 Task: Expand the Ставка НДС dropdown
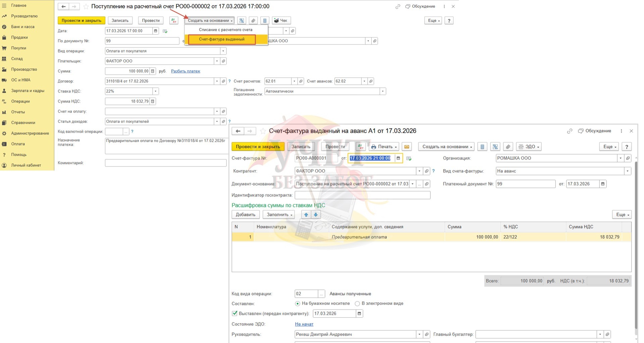tap(155, 91)
